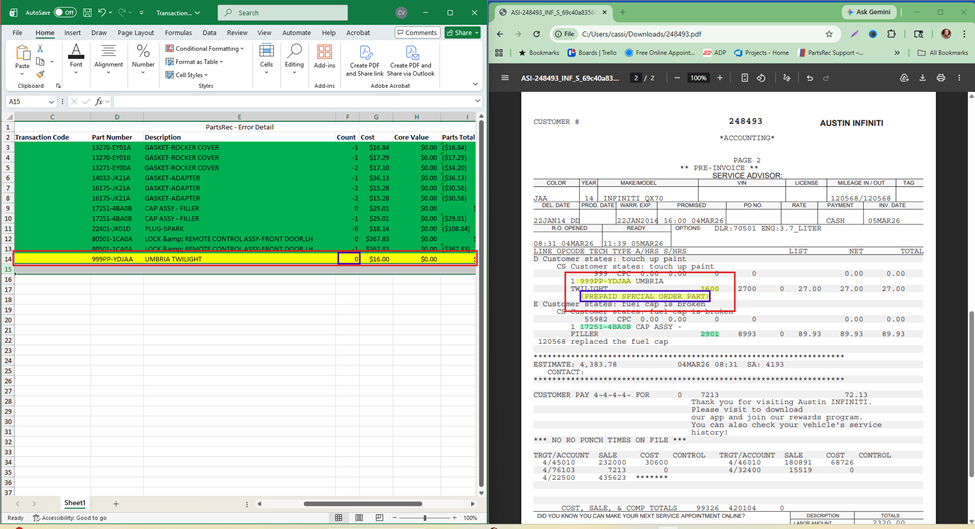Click the Cut scissors icon
The height and width of the screenshot is (529, 975).
coord(40,49)
